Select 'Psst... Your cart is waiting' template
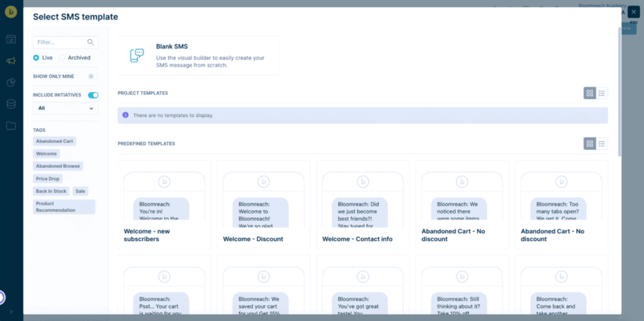This screenshot has width=644, height=321. pos(164,285)
